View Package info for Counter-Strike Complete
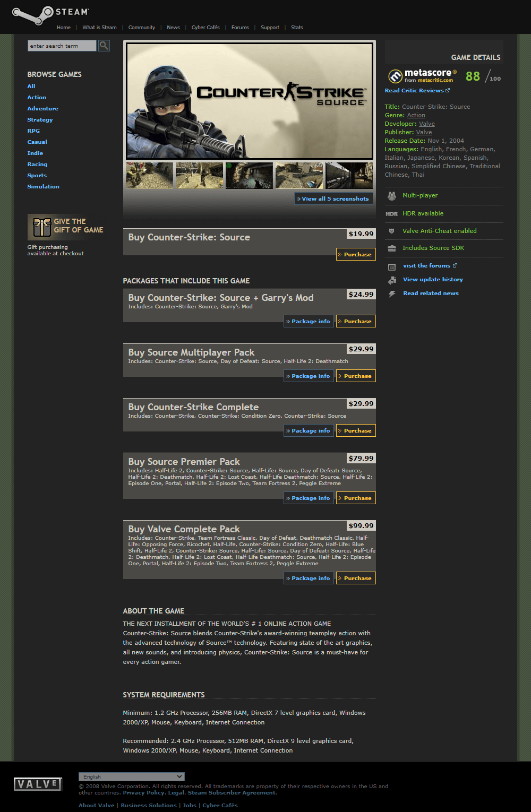The height and width of the screenshot is (812, 531). [309, 431]
